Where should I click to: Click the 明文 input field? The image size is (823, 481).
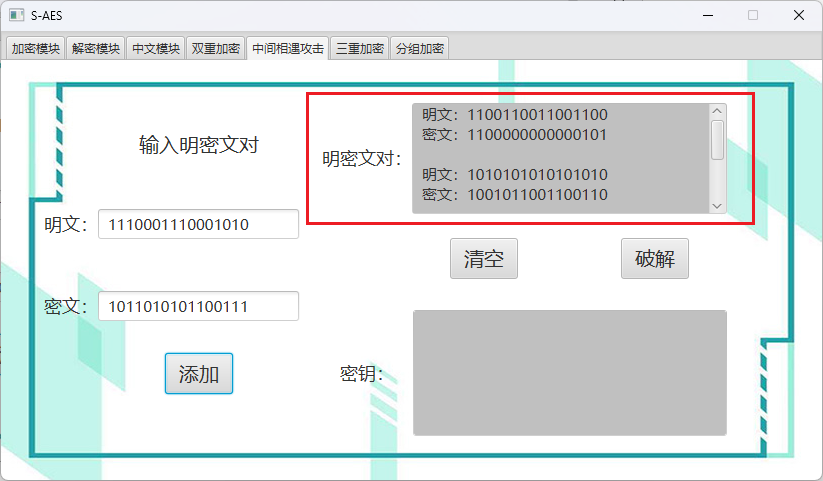[198, 225]
